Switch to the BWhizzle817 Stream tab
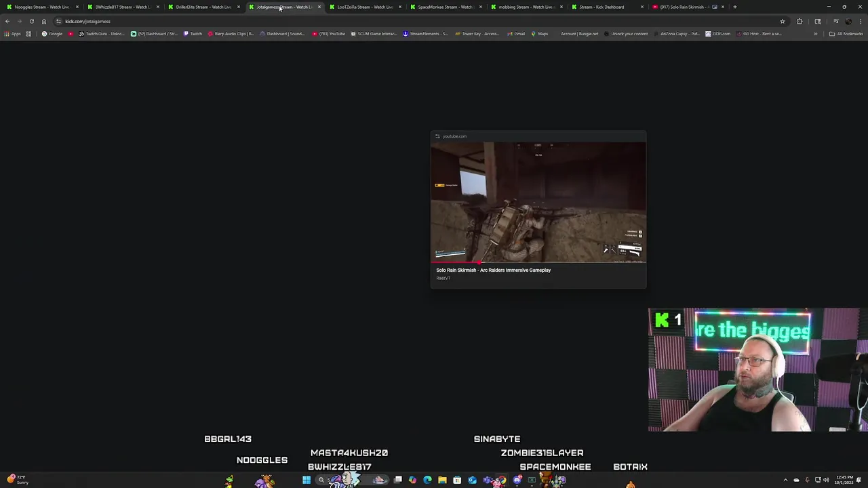 pos(122,7)
